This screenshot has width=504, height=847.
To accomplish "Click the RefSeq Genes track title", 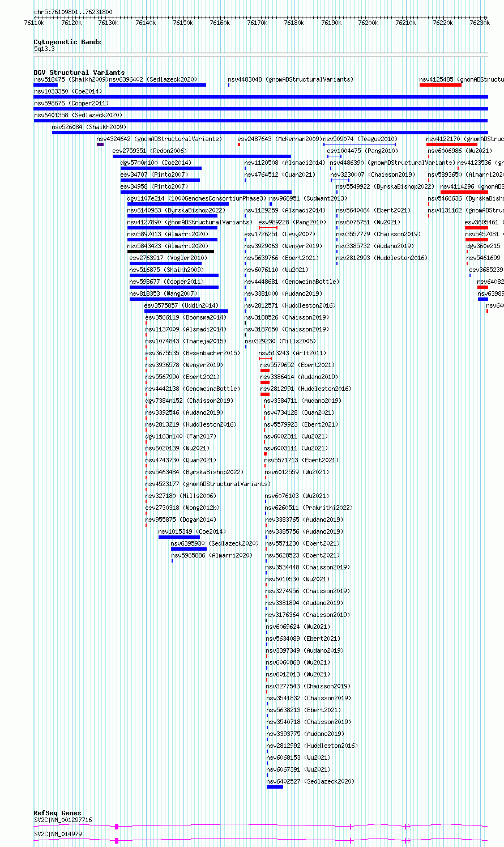I will pyautogui.click(x=57, y=813).
